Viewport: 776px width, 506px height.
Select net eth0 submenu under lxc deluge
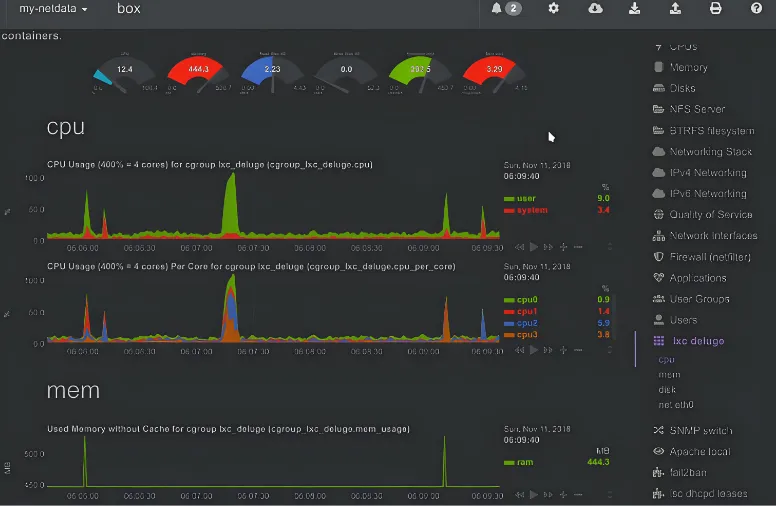(x=676, y=405)
